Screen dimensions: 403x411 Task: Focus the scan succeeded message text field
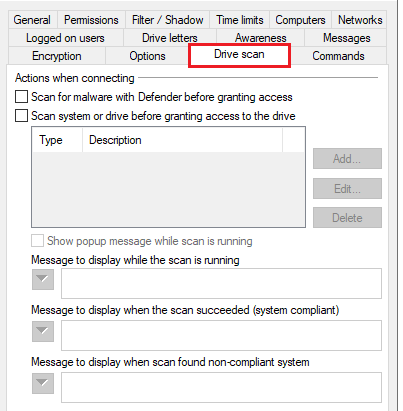point(221,335)
